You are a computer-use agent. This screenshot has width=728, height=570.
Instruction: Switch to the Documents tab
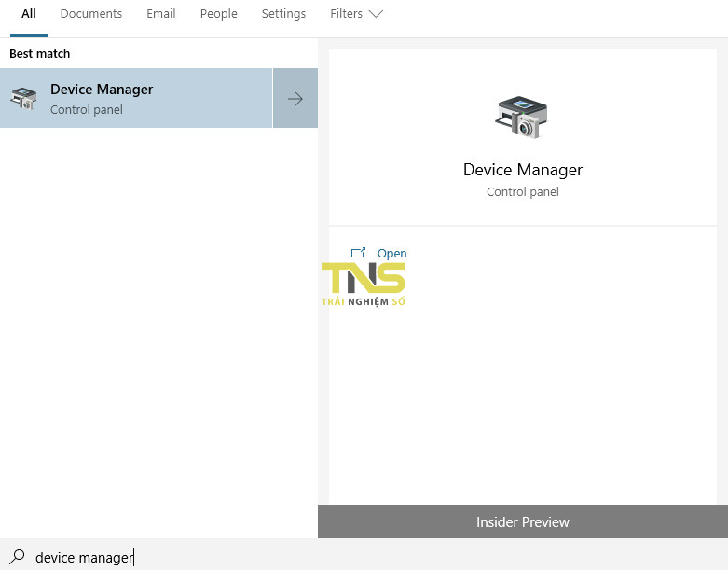(x=91, y=14)
